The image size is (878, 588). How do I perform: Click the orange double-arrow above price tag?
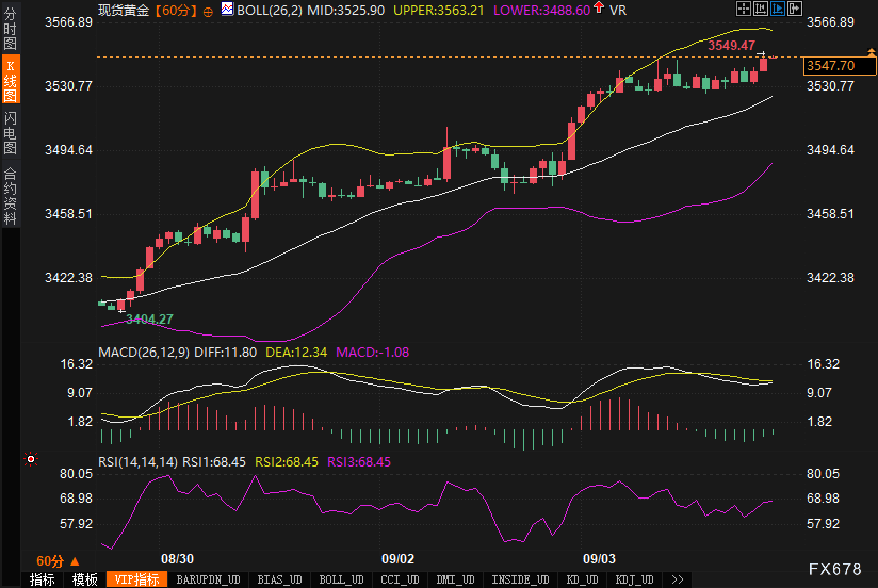coord(871,52)
